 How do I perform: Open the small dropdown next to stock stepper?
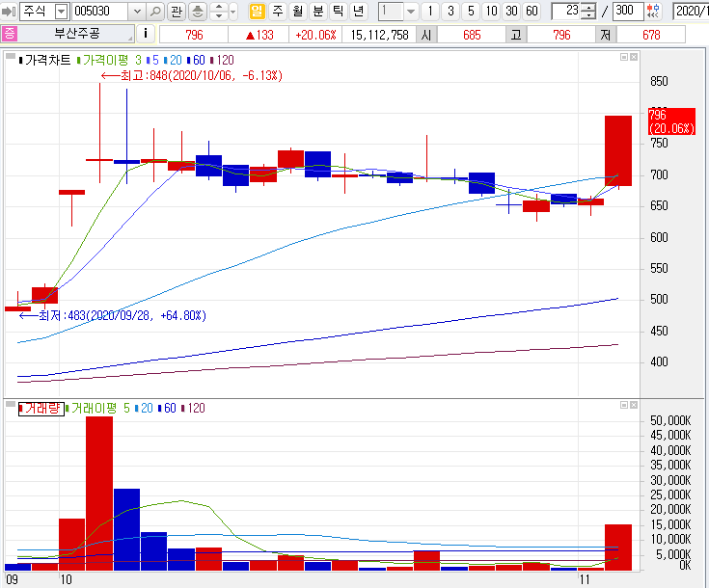coord(233,12)
